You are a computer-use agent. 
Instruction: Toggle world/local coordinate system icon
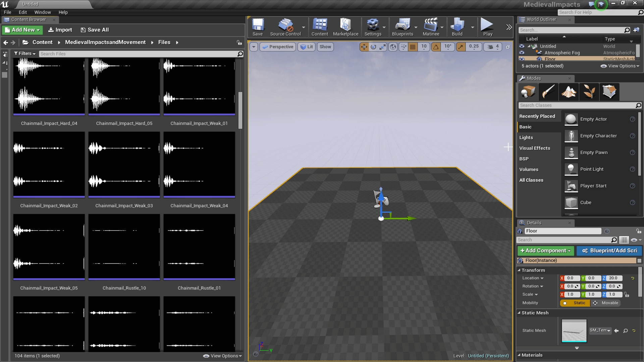pos(393,47)
